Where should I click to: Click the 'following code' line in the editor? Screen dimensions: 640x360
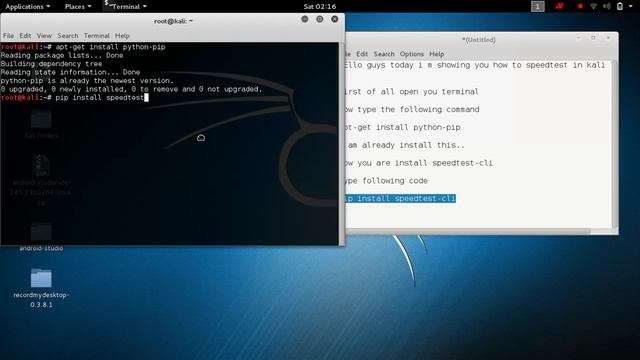point(387,181)
